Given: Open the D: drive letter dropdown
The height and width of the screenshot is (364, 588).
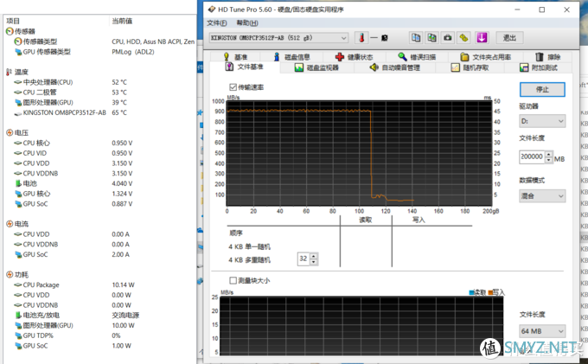Looking at the screenshot, I should tap(542, 121).
